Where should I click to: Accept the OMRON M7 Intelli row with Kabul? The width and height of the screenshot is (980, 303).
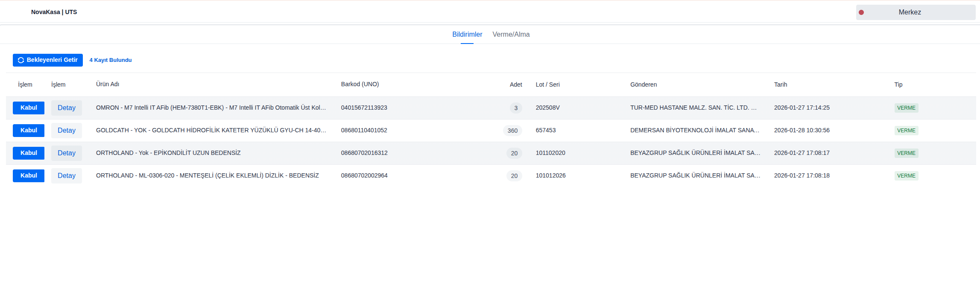coord(29,108)
